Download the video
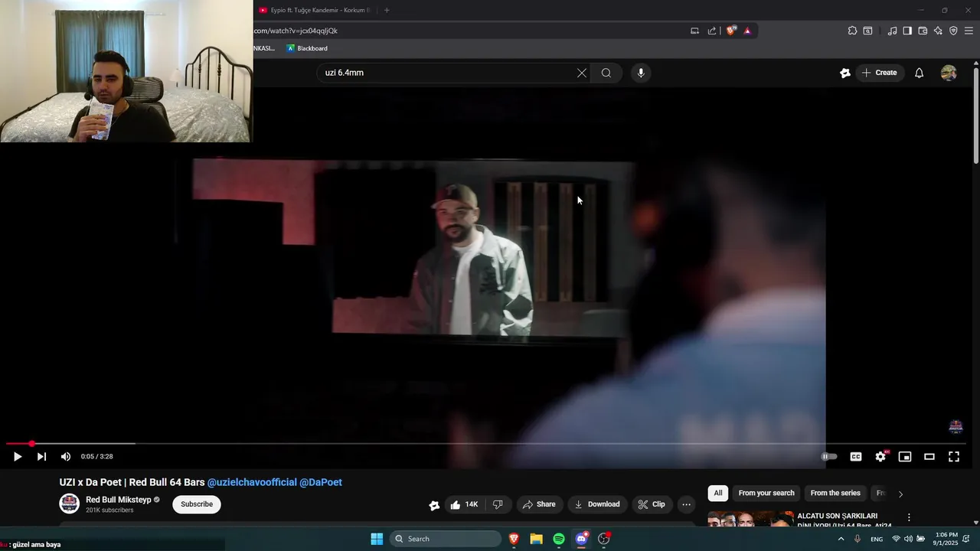Viewport: 980px width, 551px height. 597,504
